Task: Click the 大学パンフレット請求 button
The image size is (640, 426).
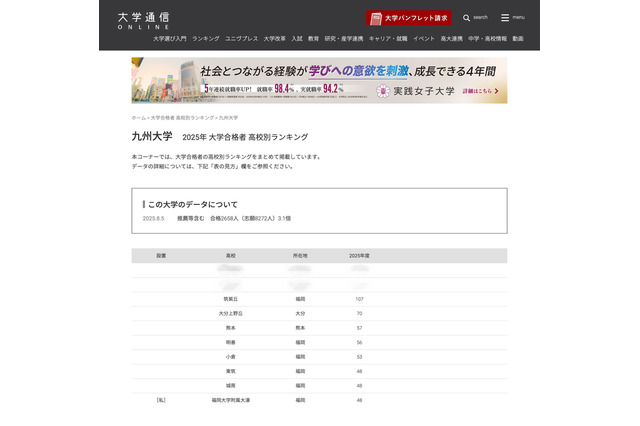Action: click(409, 18)
